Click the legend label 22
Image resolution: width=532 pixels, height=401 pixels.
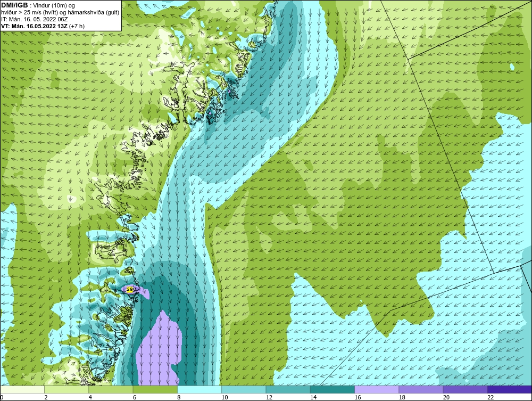point(491,398)
